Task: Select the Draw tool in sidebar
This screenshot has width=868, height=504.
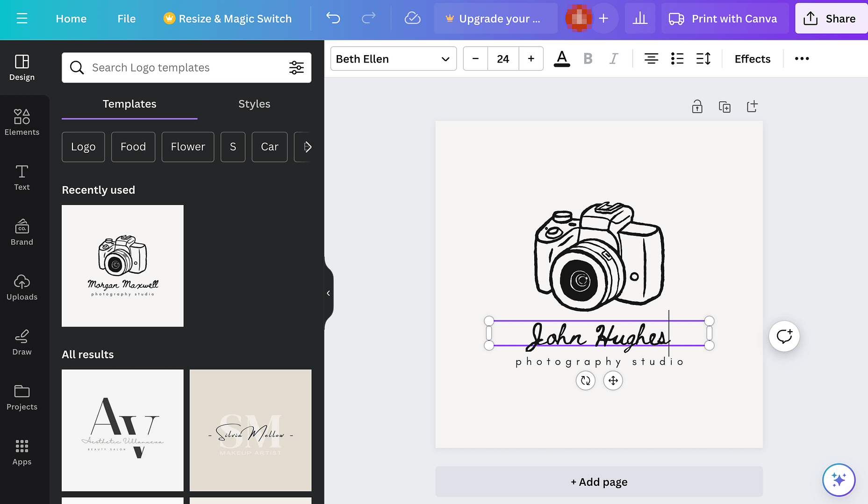Action: point(22,342)
